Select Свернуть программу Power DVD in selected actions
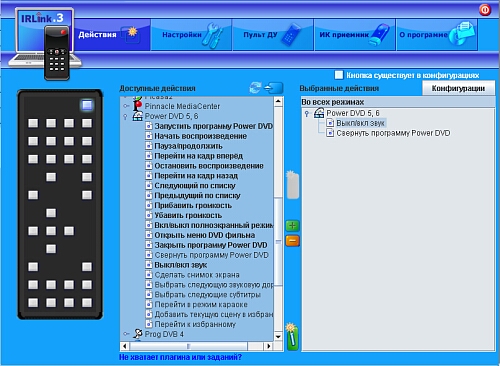Image resolution: width=500 pixels, height=366 pixels. coord(393,133)
